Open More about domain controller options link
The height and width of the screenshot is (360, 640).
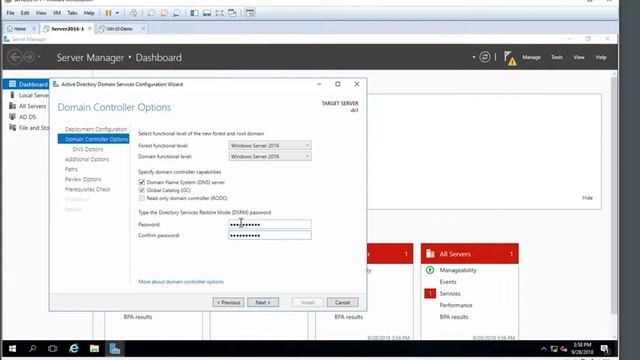(181, 282)
